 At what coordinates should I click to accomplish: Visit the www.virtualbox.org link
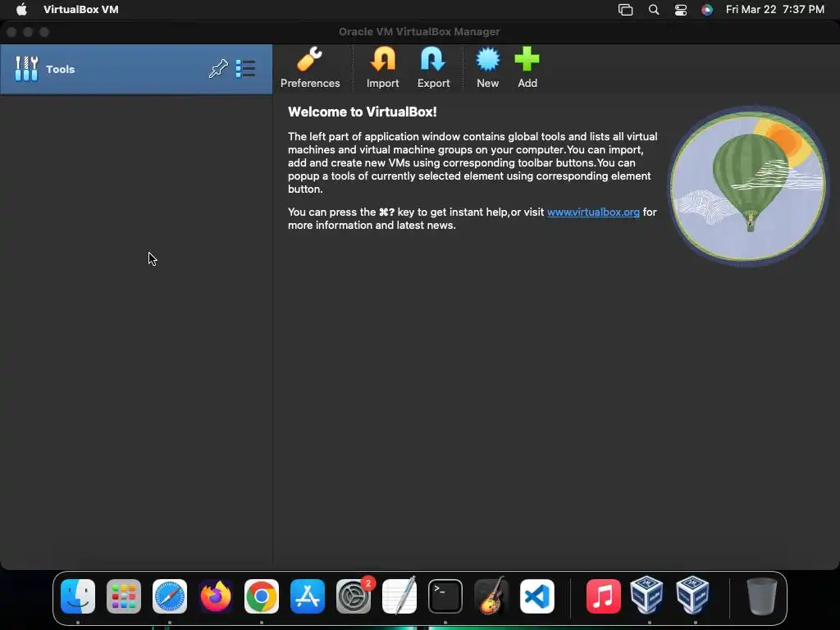593,212
